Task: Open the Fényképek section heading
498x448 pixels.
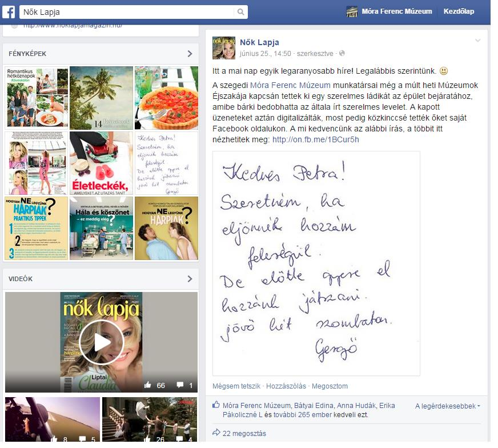Action: point(27,54)
